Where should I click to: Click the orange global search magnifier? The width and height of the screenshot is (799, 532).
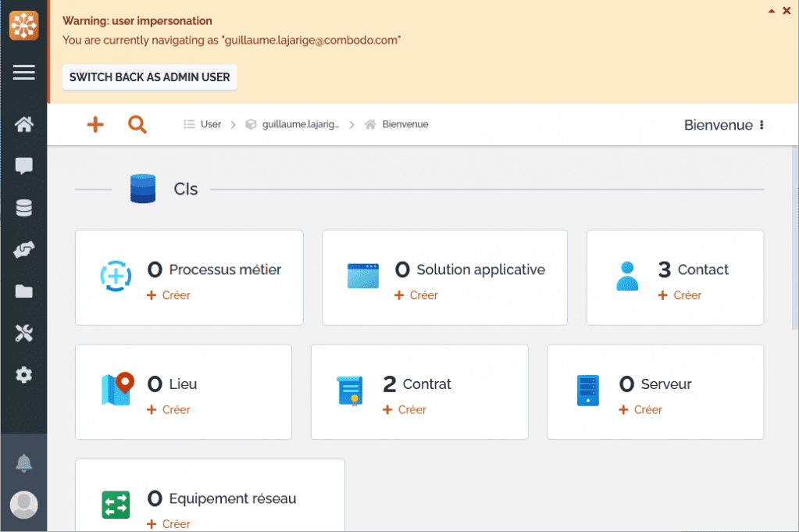(137, 124)
